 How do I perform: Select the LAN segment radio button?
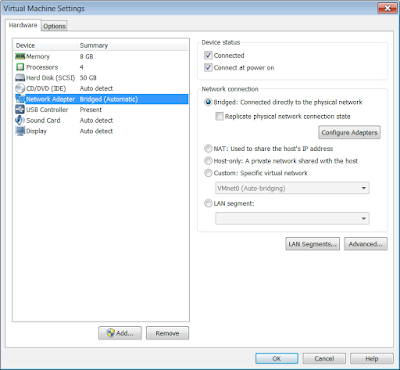[x=208, y=203]
